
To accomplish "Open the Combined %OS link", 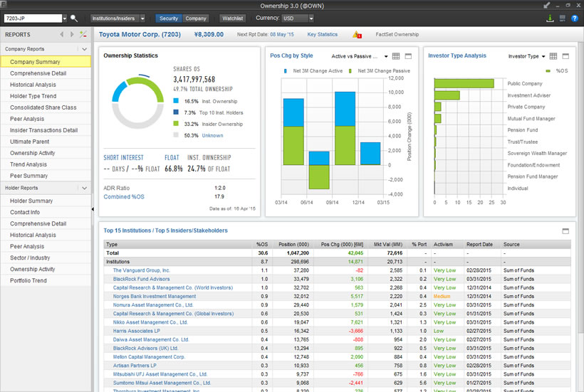I will pyautogui.click(x=124, y=197).
